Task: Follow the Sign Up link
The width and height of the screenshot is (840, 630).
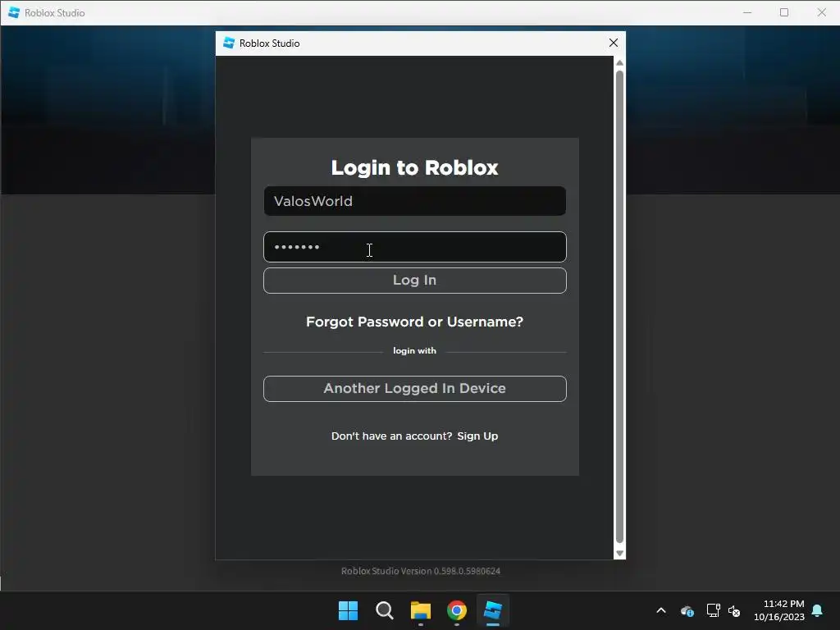Action: point(477,436)
